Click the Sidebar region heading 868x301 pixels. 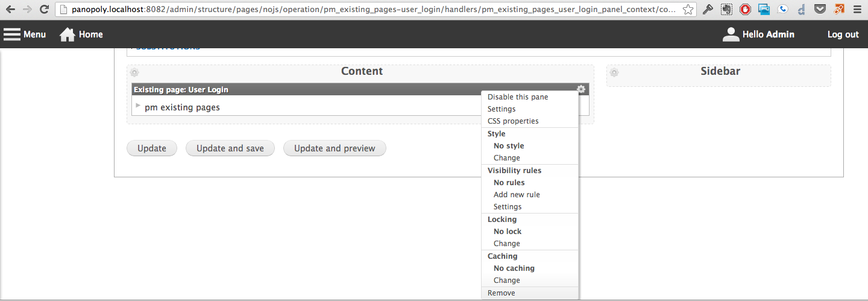[x=720, y=71]
